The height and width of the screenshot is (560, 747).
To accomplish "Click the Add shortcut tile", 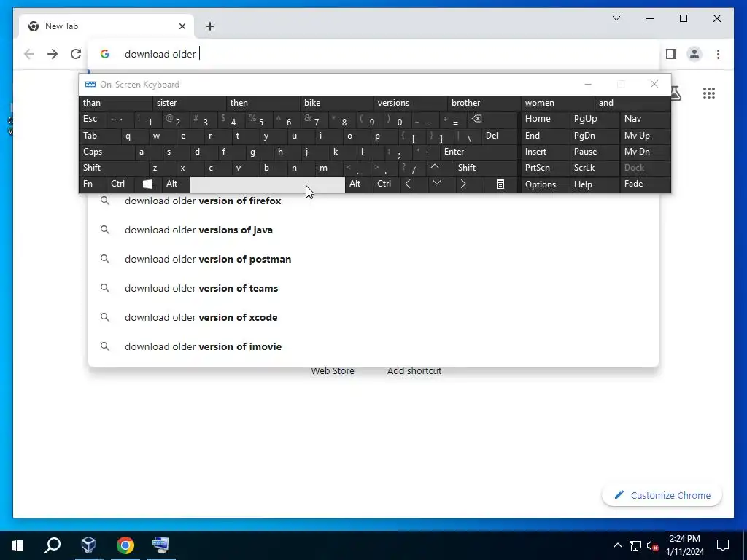I will (x=414, y=371).
